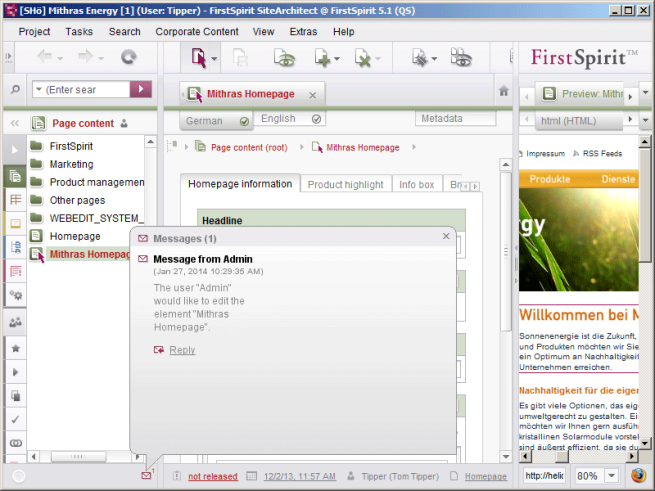655x491 pixels.
Task: Open the FirstSpirit folder in tree
Action: tap(71, 146)
